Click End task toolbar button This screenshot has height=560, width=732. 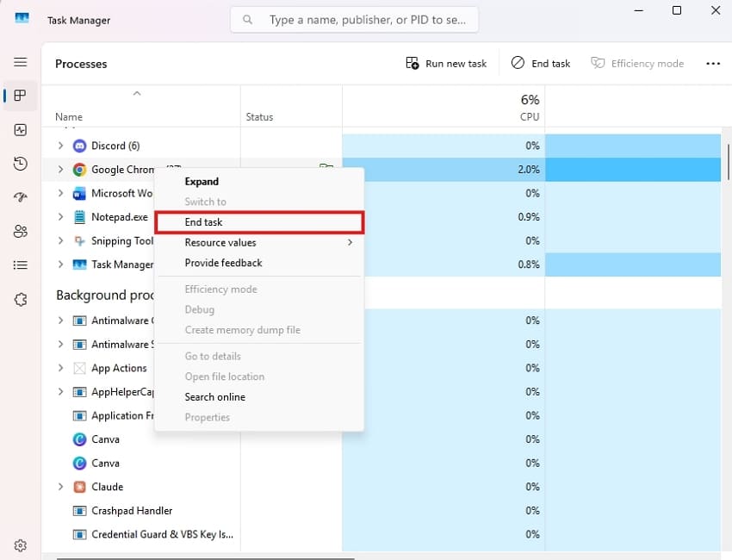[x=541, y=64]
